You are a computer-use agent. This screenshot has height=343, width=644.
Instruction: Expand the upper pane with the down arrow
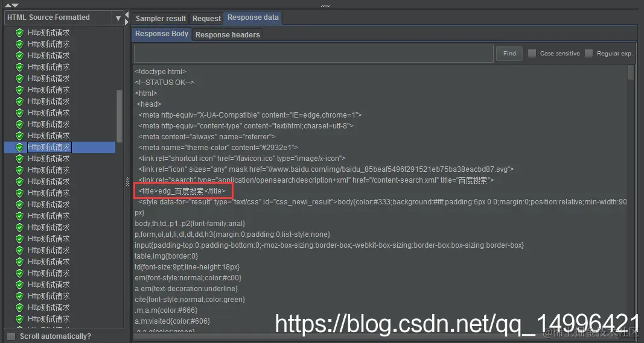14,5
